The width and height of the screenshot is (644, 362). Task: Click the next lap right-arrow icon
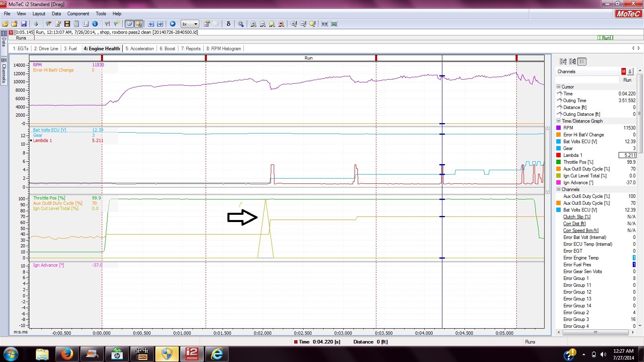coord(160,24)
